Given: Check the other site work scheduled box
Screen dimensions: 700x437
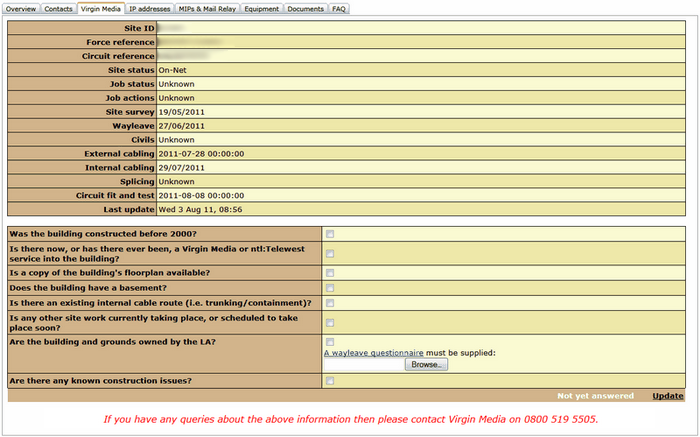Looking at the screenshot, I should (x=330, y=322).
